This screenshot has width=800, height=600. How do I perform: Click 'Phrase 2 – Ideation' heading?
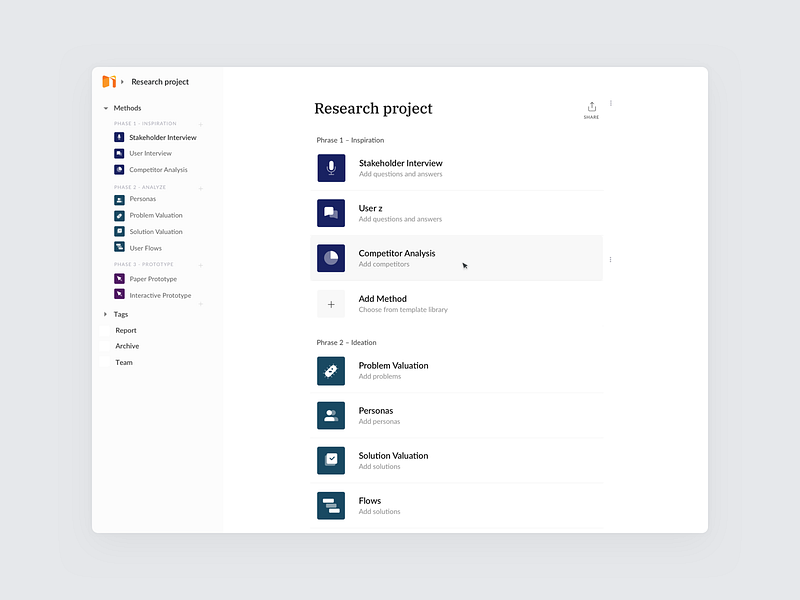click(346, 342)
